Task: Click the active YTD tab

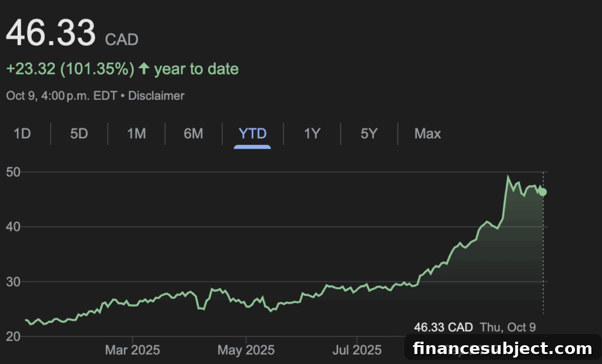Action: [x=252, y=134]
